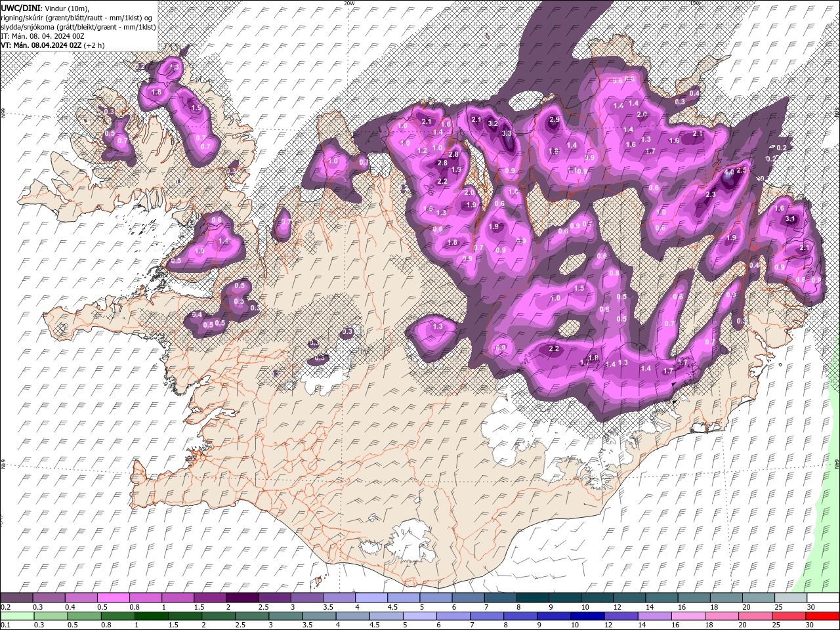Click the 25 label in upper legend row
This screenshot has height=630, width=840.
(778, 607)
